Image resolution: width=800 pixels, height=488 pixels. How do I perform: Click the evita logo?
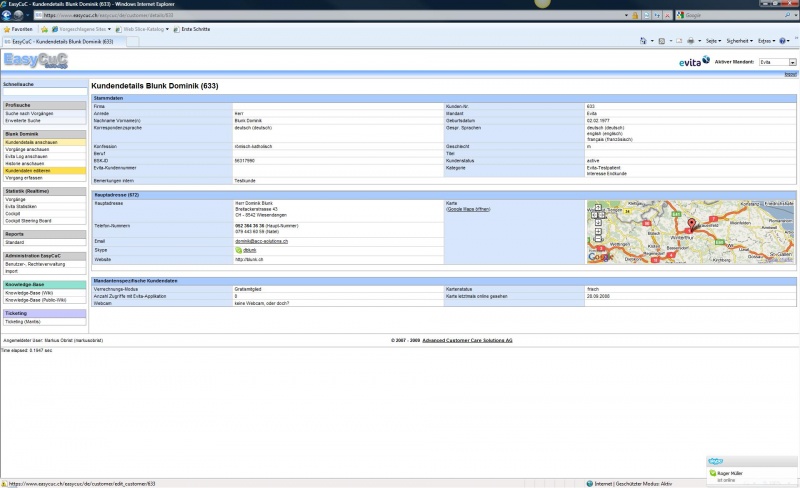tap(694, 61)
